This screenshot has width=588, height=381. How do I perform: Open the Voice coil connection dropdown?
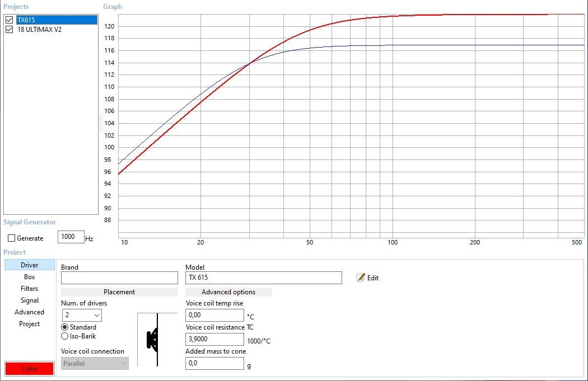(x=95, y=364)
